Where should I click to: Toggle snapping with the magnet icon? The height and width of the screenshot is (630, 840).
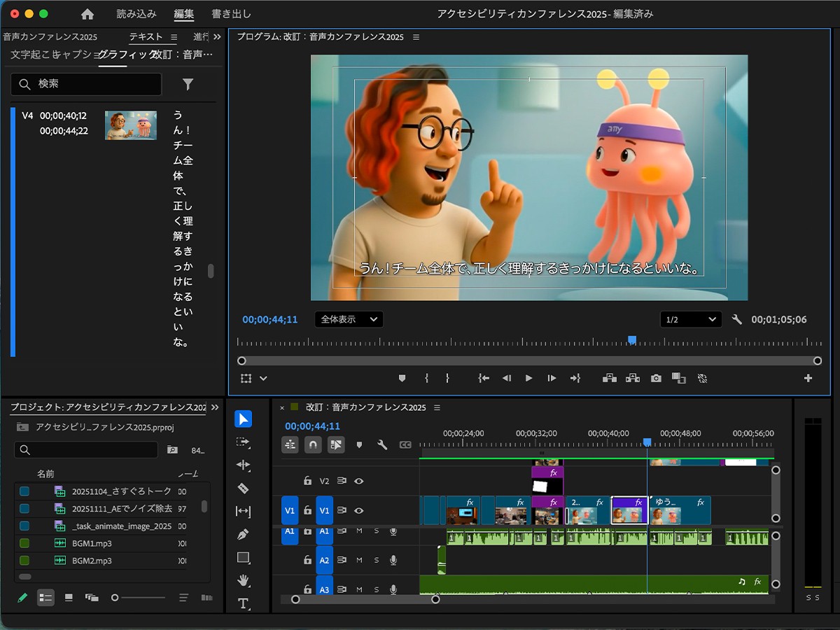click(x=314, y=444)
